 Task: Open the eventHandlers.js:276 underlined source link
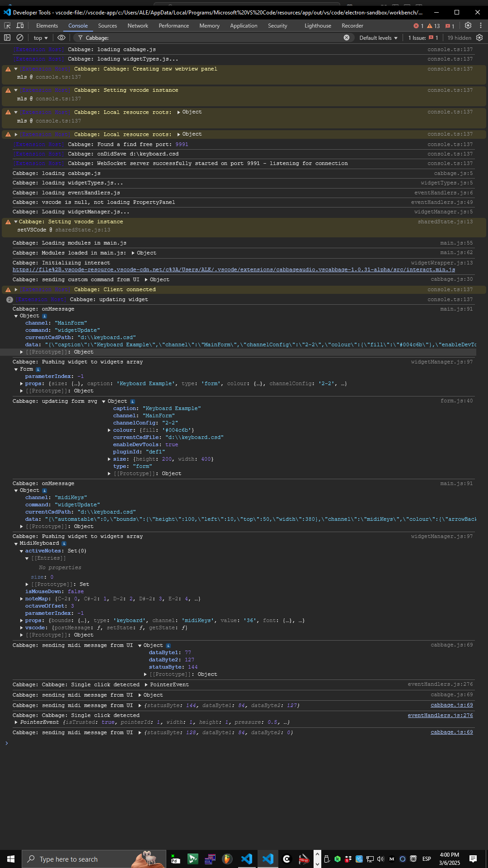pos(441,715)
